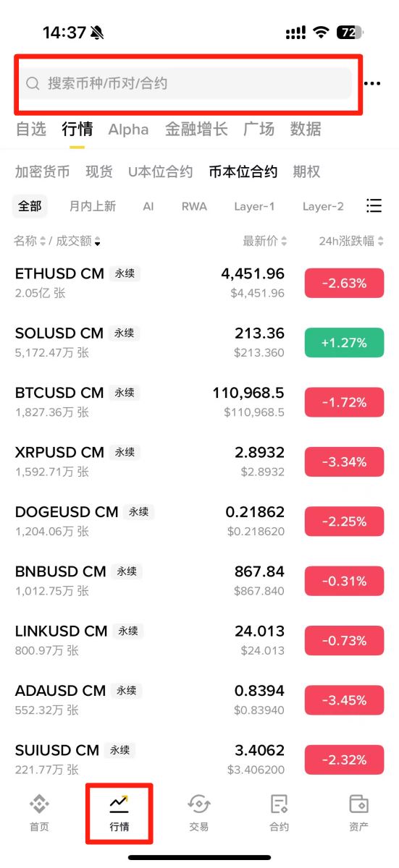Image resolution: width=399 pixels, height=868 pixels.
Task: Open the 资产 wallet icon in bottom bar
Action: [x=358, y=813]
